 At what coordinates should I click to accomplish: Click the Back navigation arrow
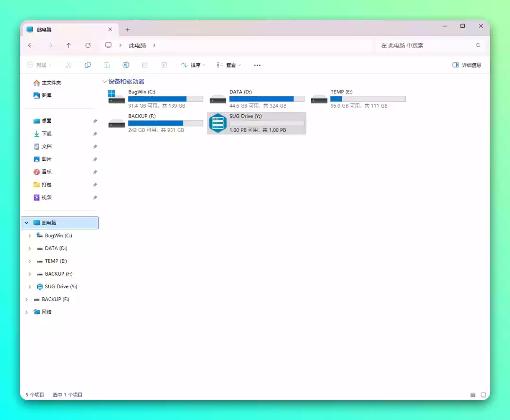(31, 45)
